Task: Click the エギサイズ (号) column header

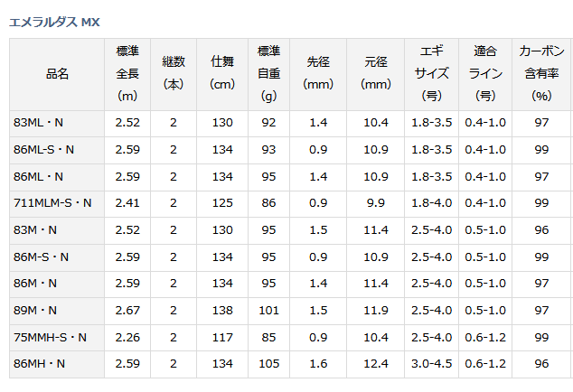Action: click(x=432, y=74)
